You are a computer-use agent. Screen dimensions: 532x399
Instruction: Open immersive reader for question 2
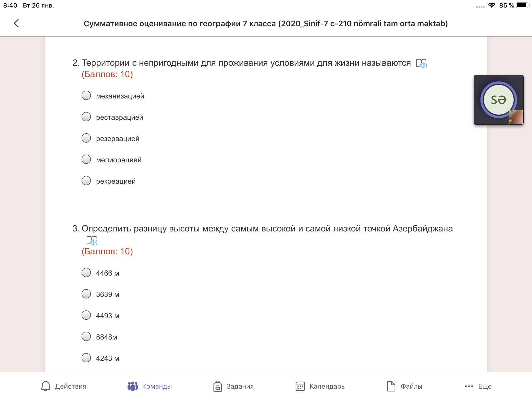coord(421,63)
